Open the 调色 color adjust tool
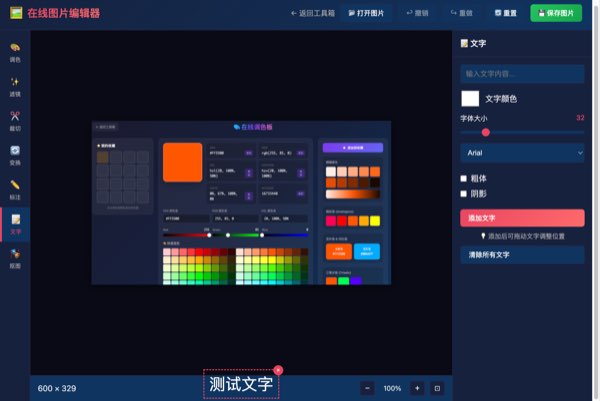The width and height of the screenshot is (600, 401). click(15, 53)
